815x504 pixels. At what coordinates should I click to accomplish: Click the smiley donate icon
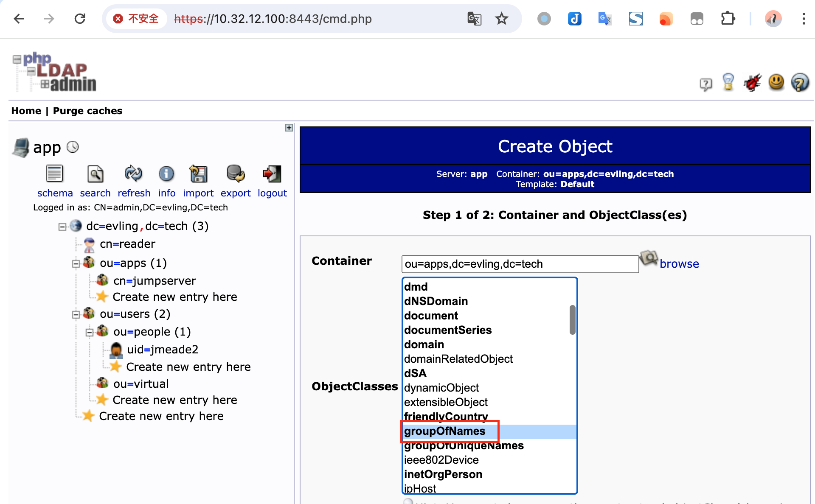coord(776,82)
